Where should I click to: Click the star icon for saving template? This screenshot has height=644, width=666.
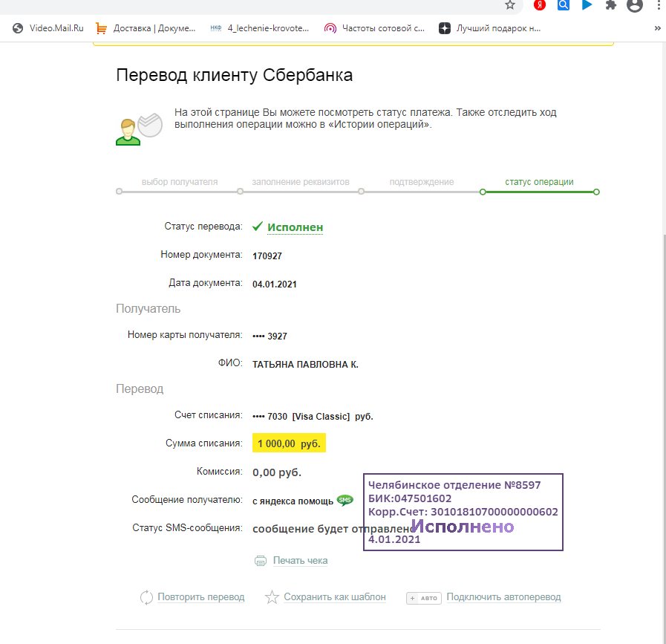pyautogui.click(x=272, y=597)
